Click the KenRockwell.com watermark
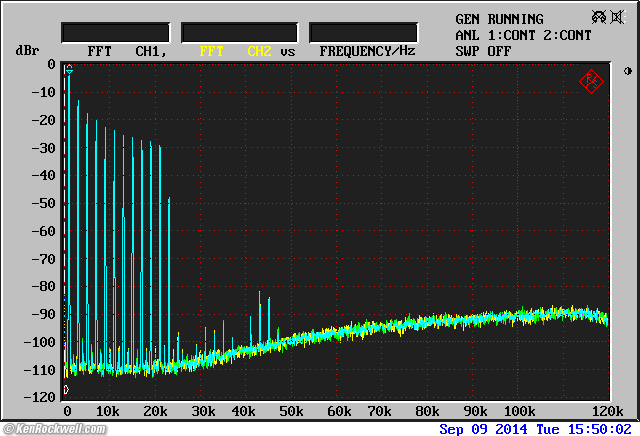Viewport: 640px width, 436px height. click(52, 429)
